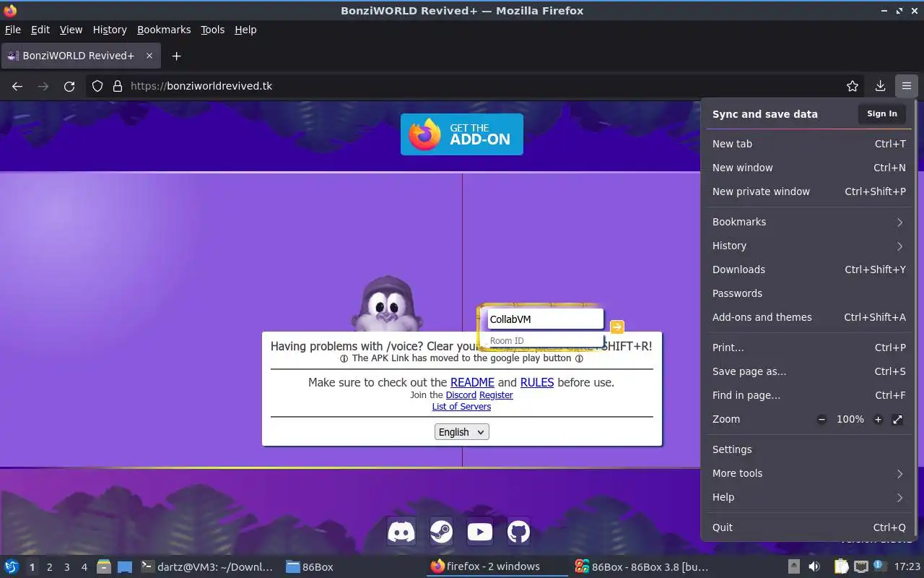Open the Help menu in menu bar
The image size is (924, 578).
[245, 30]
